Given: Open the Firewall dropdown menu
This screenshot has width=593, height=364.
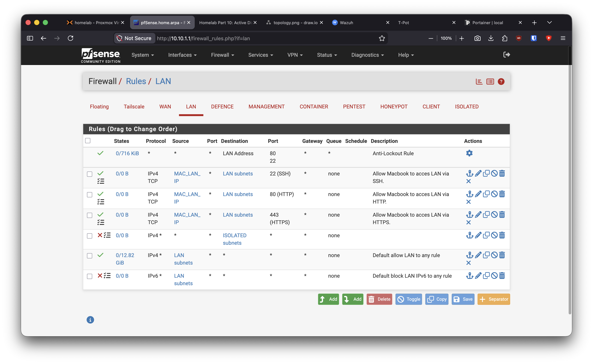Looking at the screenshot, I should pos(222,55).
